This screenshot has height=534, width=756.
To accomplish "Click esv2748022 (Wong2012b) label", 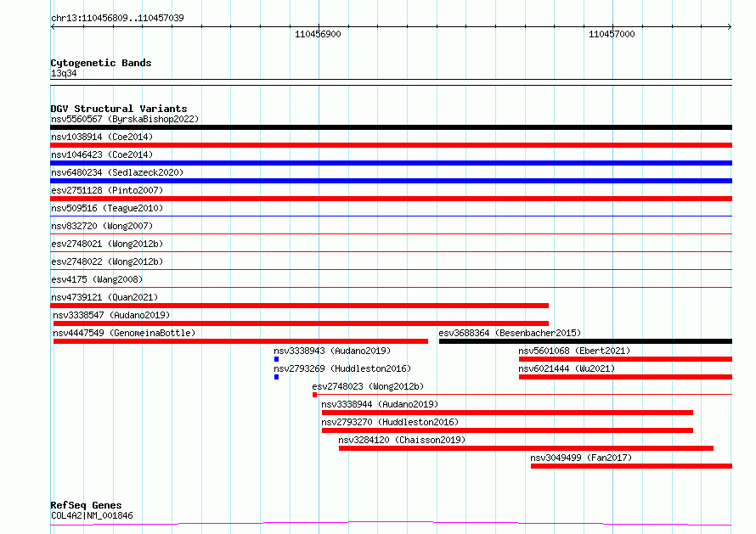I will pyautogui.click(x=107, y=261).
